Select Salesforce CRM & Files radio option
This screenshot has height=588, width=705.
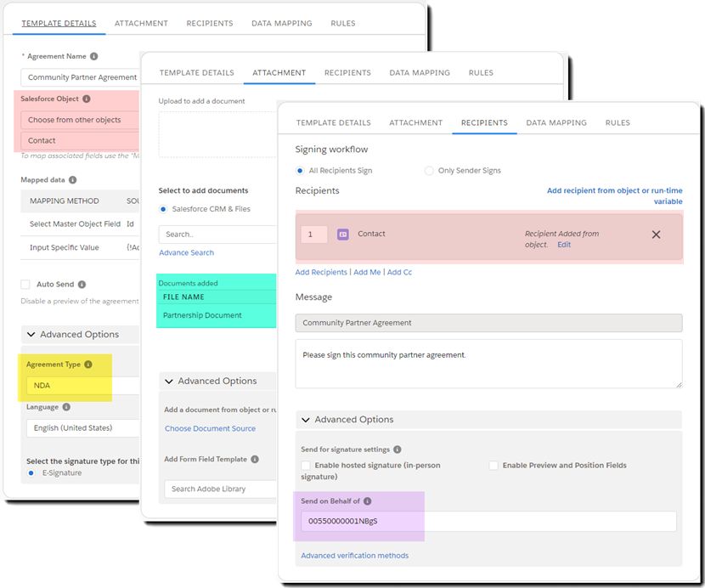point(163,209)
